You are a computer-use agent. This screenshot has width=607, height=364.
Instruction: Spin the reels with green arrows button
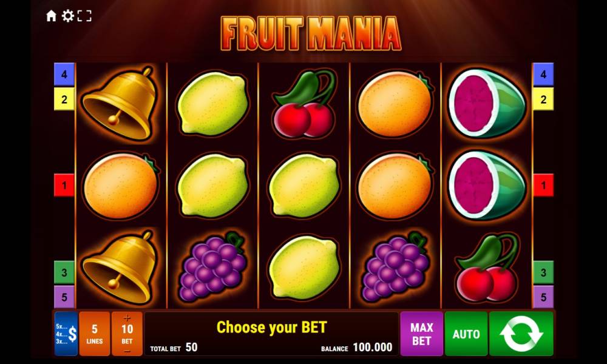(x=521, y=334)
